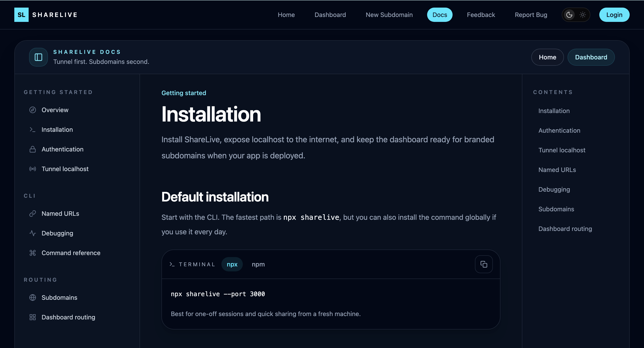Select the npx tab in terminal block

tap(232, 264)
